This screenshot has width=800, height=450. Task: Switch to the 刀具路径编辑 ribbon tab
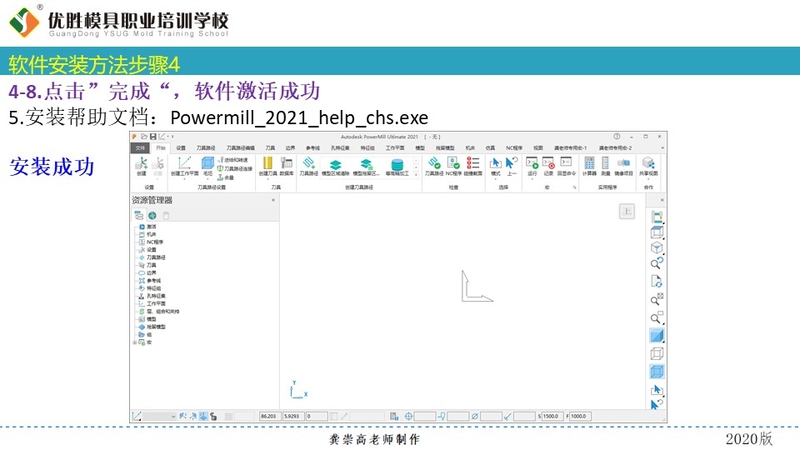click(240, 148)
